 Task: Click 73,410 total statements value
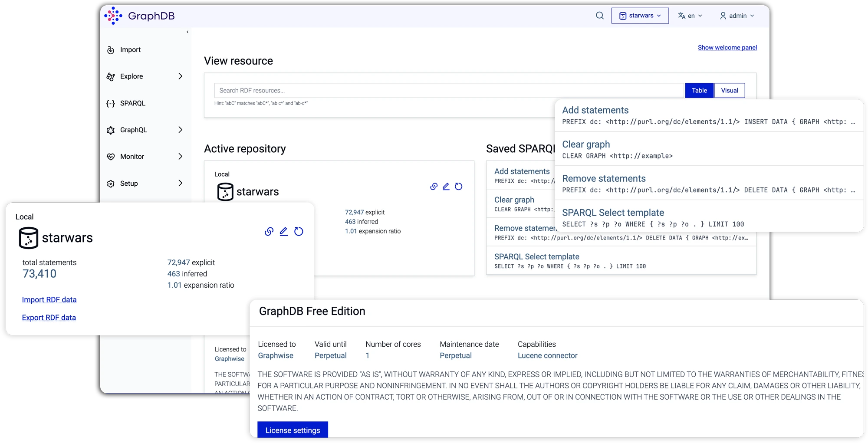point(39,274)
